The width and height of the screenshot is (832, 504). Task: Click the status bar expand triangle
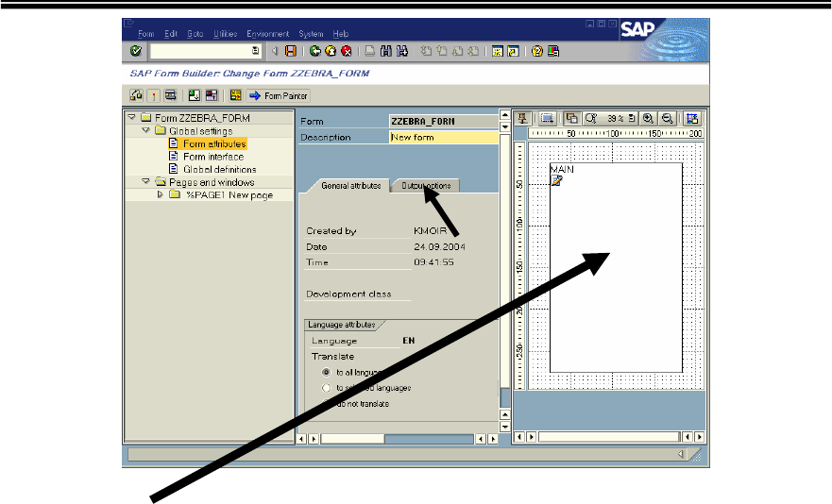(x=681, y=454)
